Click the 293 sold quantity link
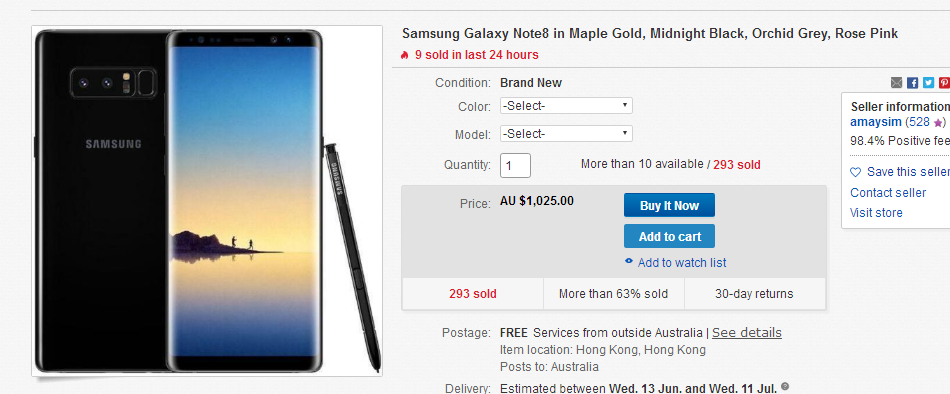 point(737,164)
